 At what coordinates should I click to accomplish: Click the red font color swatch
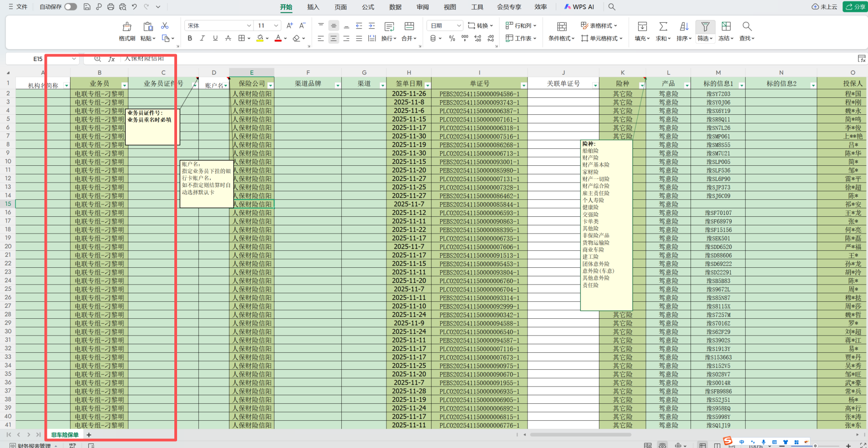click(x=278, y=39)
